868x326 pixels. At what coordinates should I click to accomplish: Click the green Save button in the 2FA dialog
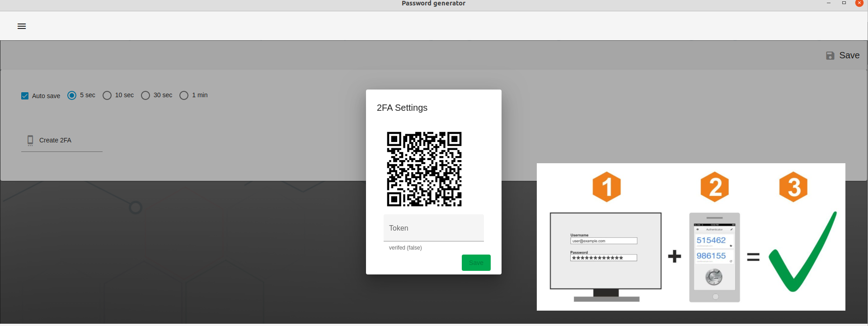[476, 263]
